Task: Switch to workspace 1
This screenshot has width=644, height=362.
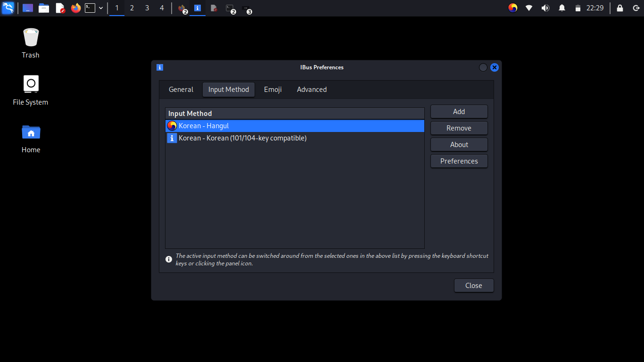Action: [x=117, y=8]
